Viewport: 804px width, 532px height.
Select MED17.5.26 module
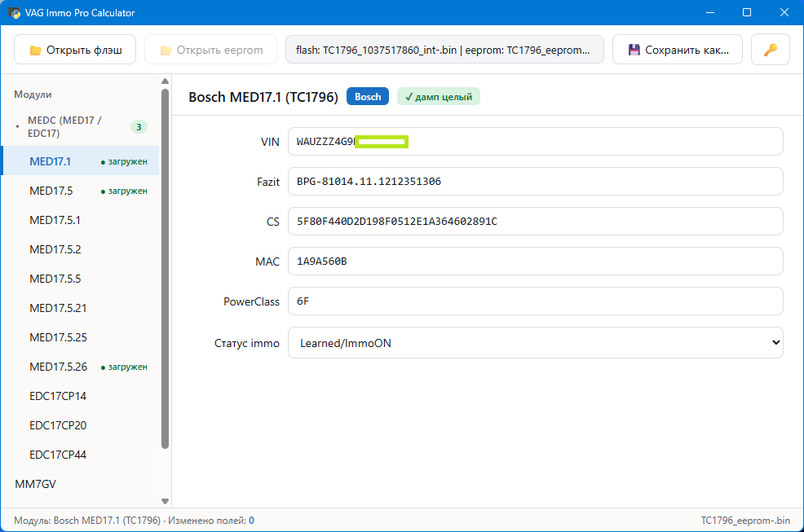[x=79, y=367]
